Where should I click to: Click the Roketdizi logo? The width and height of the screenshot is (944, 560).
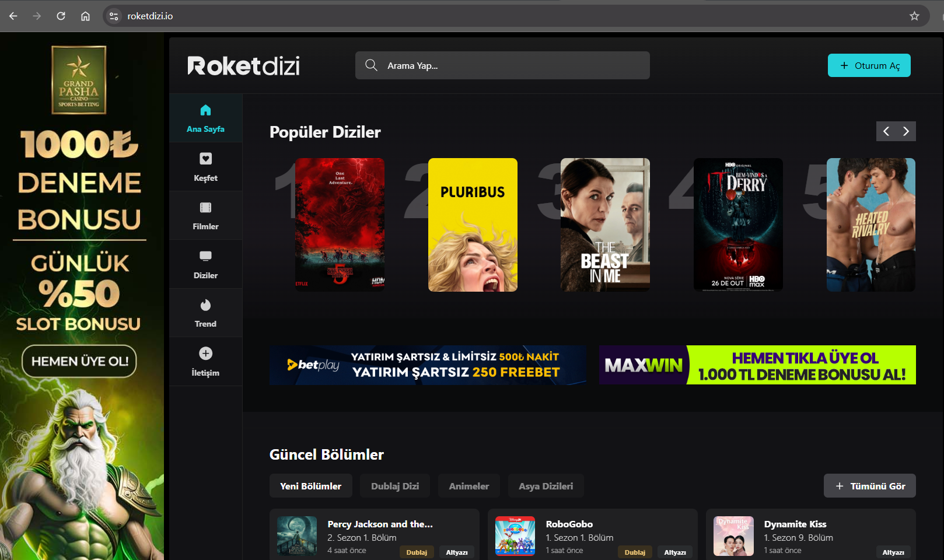244,66
